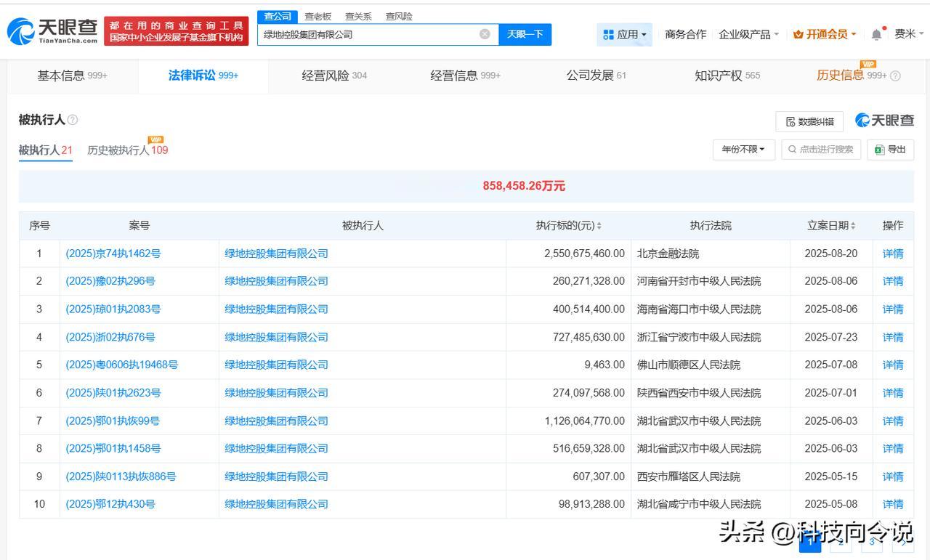This screenshot has height=560, width=930.
Task: Click the total 858,458.26万元 figure
Action: tap(524, 186)
